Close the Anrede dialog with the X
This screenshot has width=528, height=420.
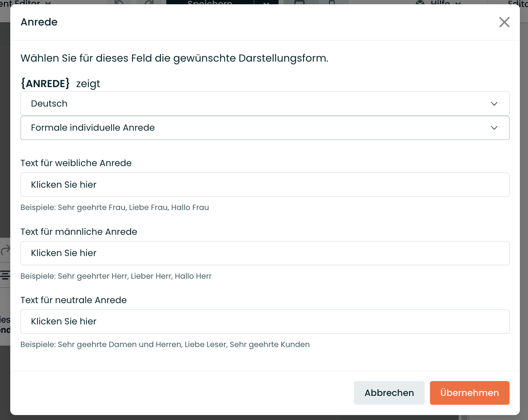[x=504, y=22]
